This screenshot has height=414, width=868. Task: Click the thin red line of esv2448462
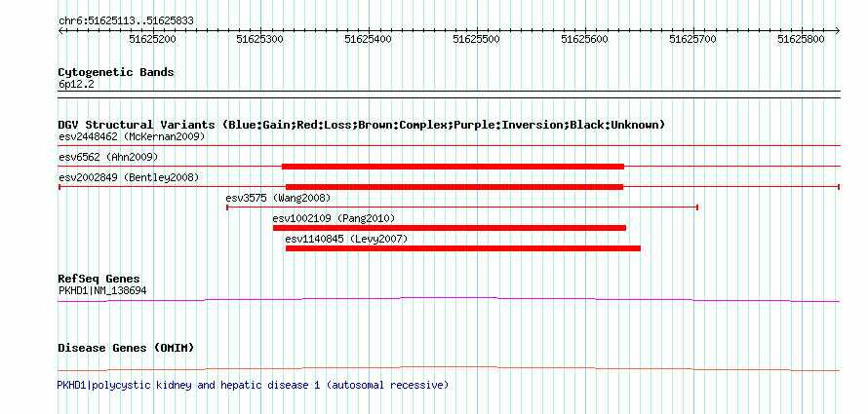450,146
